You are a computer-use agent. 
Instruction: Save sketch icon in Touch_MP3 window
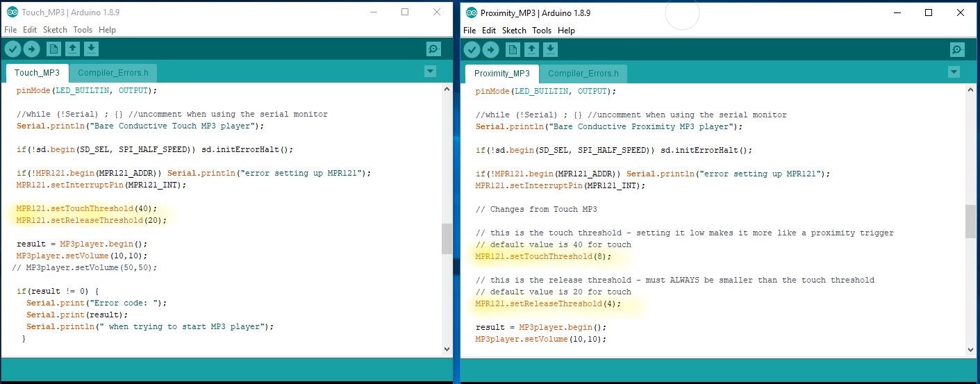pos(92,49)
